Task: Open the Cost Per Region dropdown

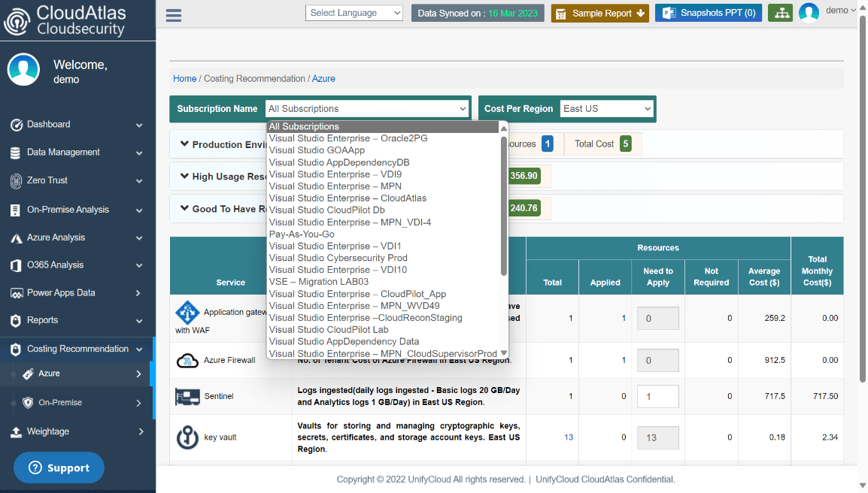Action: (607, 109)
